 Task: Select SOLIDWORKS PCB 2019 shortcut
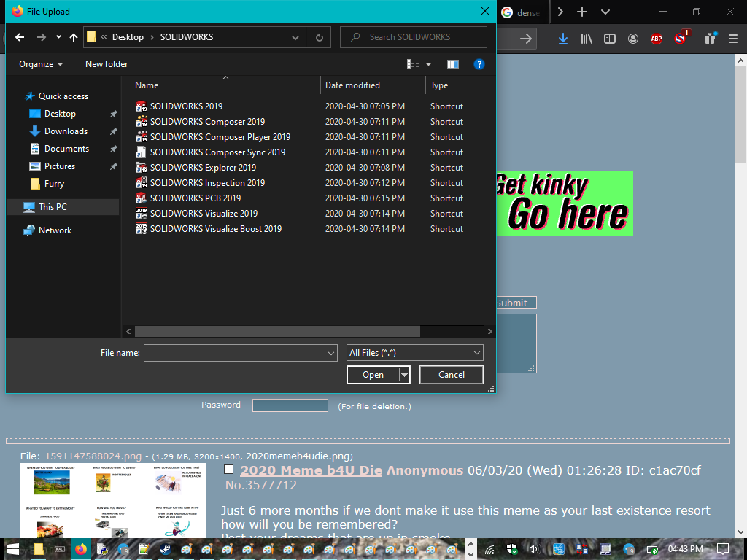[196, 198]
